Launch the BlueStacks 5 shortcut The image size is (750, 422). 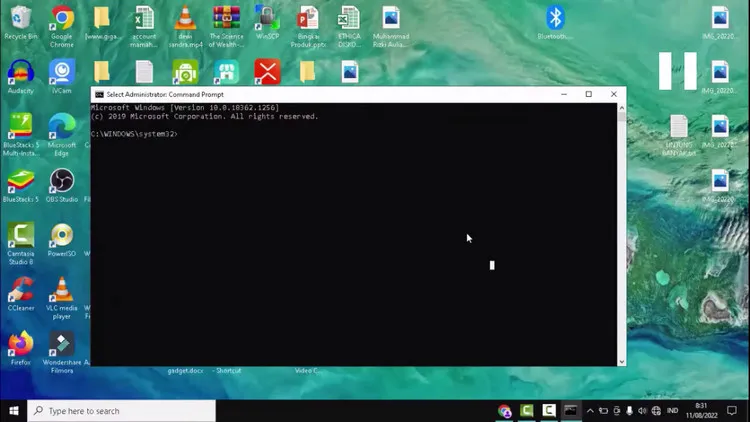point(21,186)
